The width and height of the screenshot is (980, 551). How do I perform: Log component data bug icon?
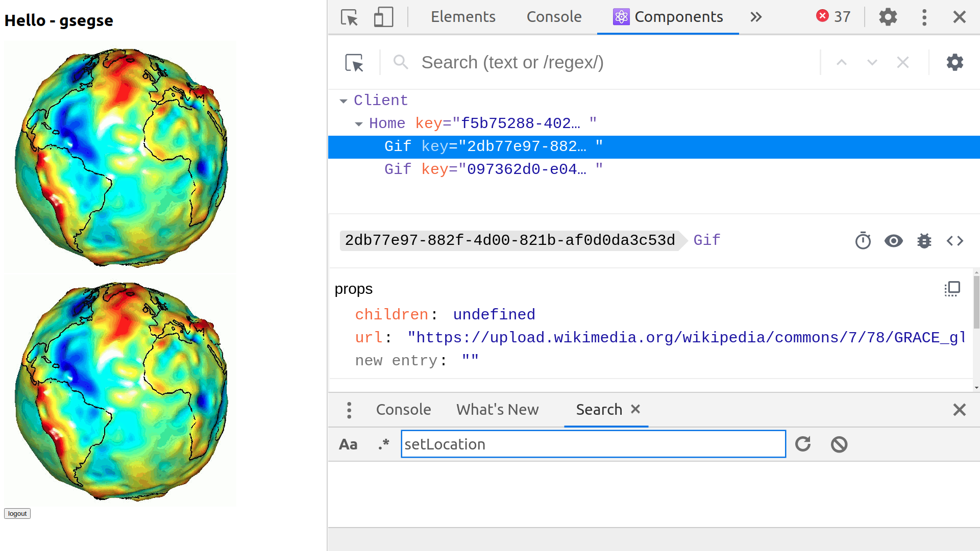click(924, 241)
